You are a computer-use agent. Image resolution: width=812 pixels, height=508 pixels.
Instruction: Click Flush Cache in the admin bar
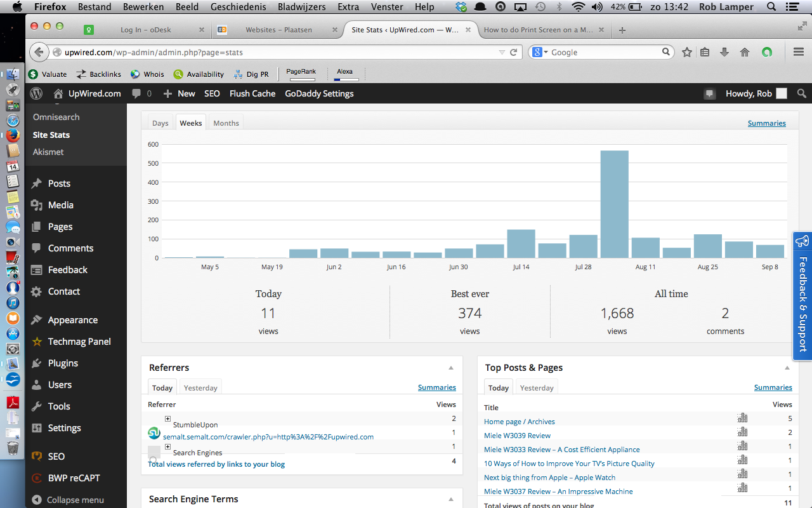252,93
